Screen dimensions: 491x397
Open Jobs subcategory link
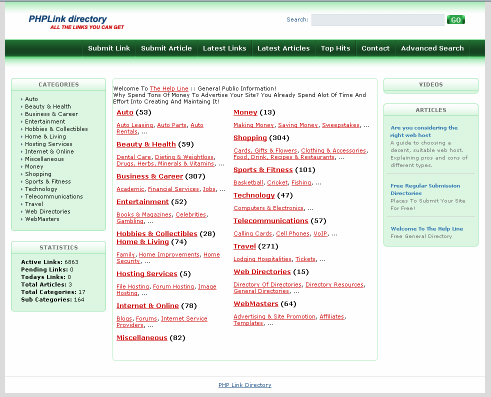(209, 189)
